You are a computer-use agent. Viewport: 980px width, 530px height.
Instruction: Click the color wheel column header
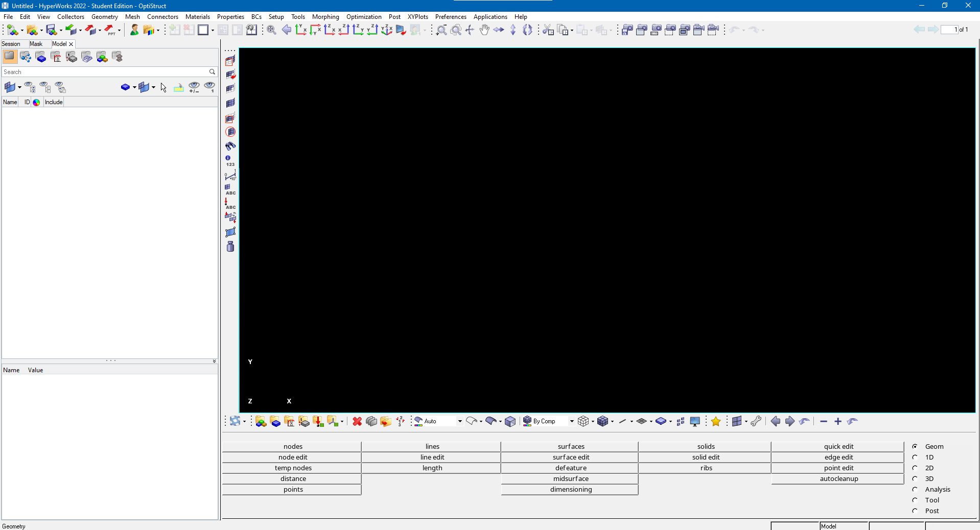pos(36,102)
